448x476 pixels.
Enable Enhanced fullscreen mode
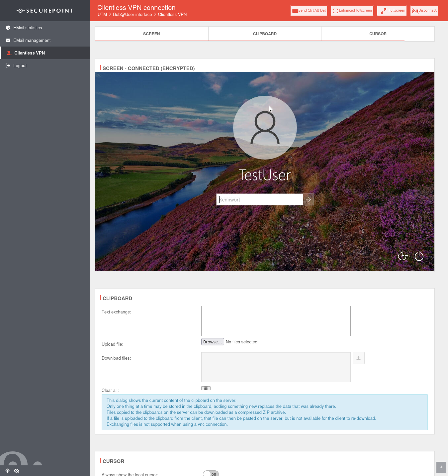(x=352, y=11)
